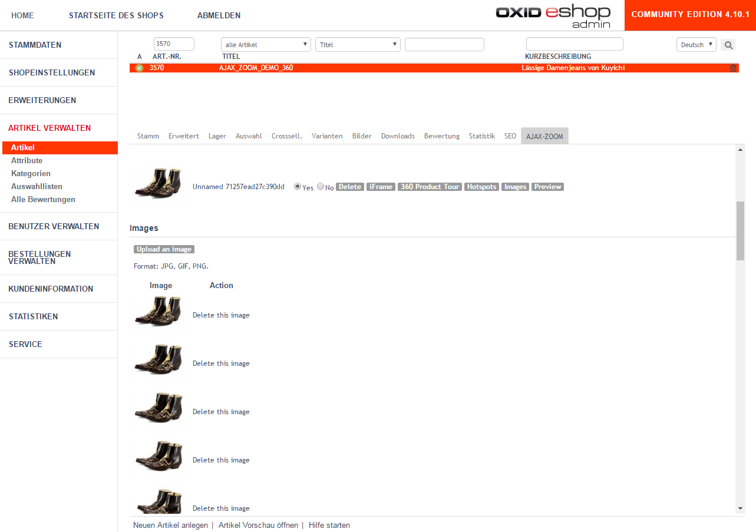Open Startseite des Shops link

tap(116, 15)
